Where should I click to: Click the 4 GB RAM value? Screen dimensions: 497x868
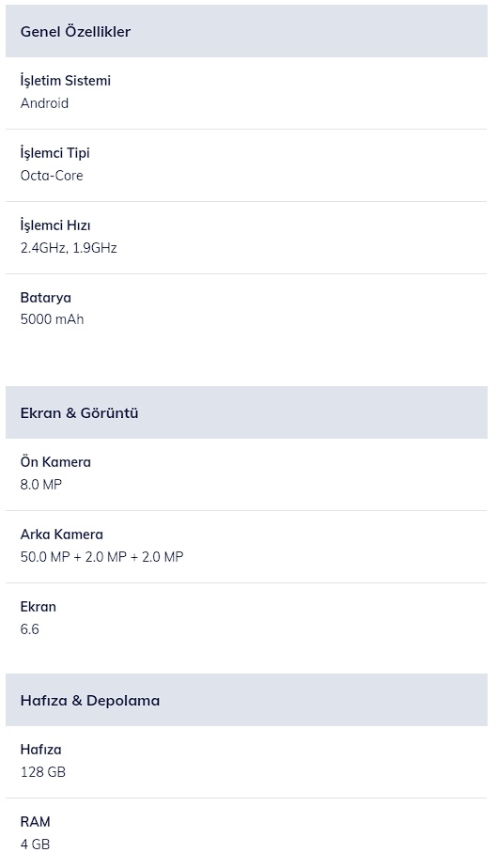[35, 845]
